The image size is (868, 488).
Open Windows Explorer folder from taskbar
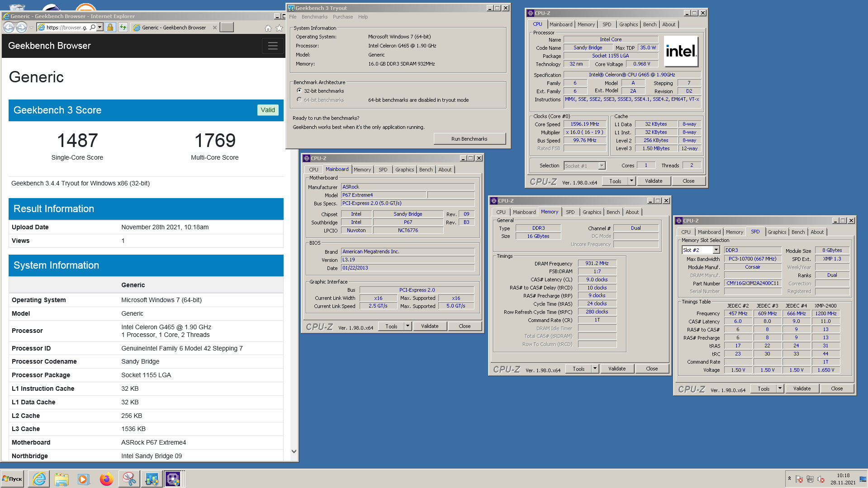(x=61, y=479)
